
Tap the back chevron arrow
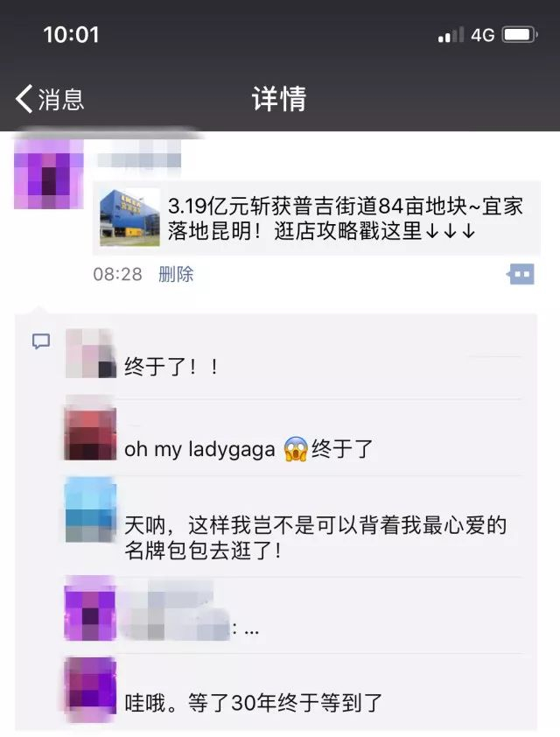pyautogui.click(x=24, y=99)
